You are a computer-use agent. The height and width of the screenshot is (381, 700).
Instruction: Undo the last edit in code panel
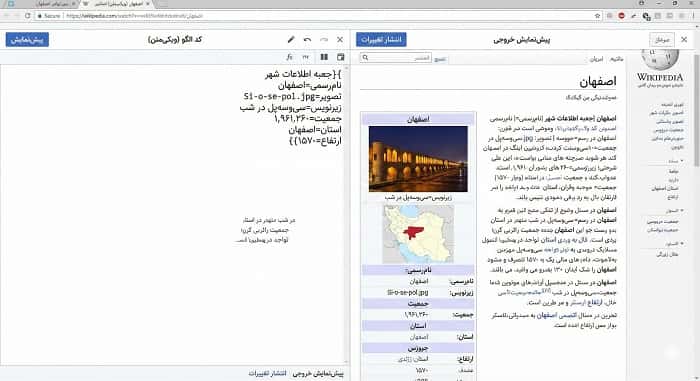[x=308, y=40]
